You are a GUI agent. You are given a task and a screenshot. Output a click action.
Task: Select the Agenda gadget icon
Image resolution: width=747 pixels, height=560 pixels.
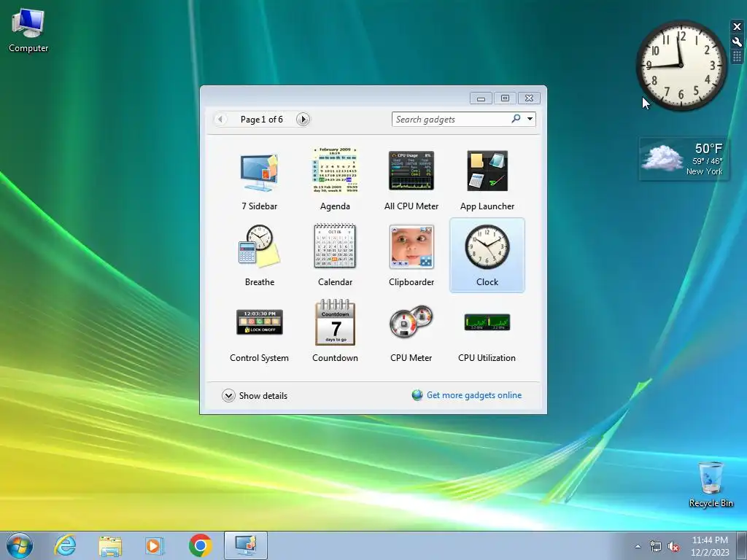coord(335,171)
